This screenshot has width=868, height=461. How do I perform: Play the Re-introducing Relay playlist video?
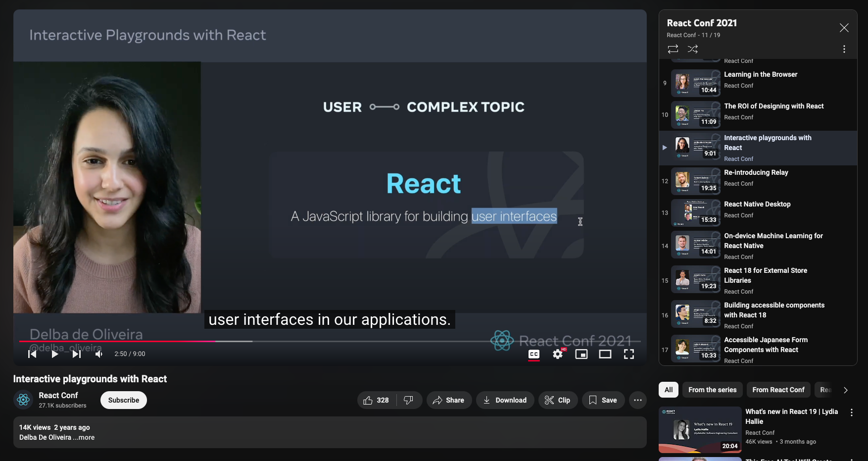coord(756,177)
